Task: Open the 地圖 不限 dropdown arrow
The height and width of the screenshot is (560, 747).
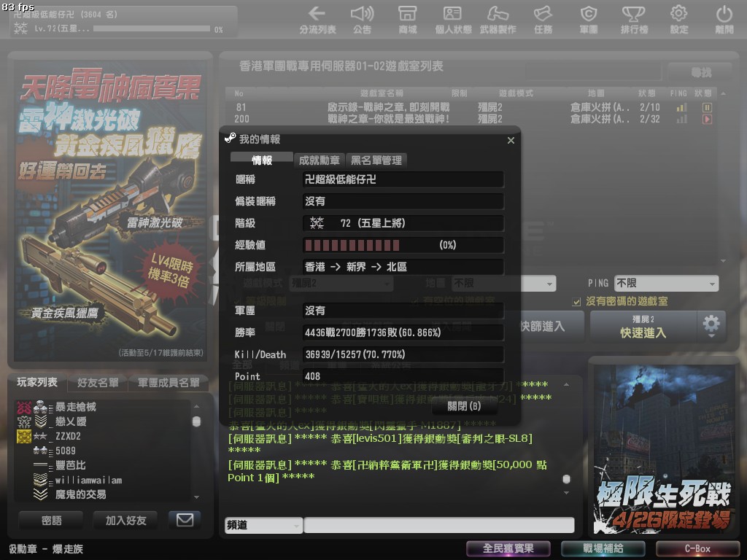Action: 550,284
